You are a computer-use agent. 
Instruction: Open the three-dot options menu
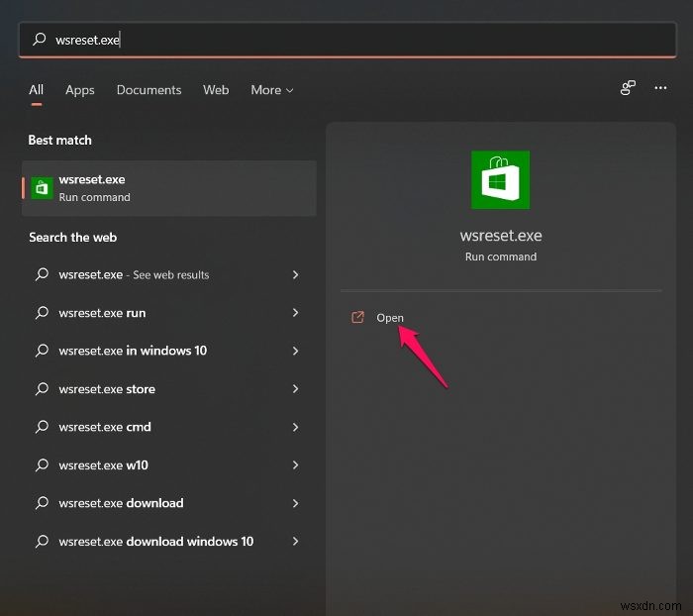[660, 88]
